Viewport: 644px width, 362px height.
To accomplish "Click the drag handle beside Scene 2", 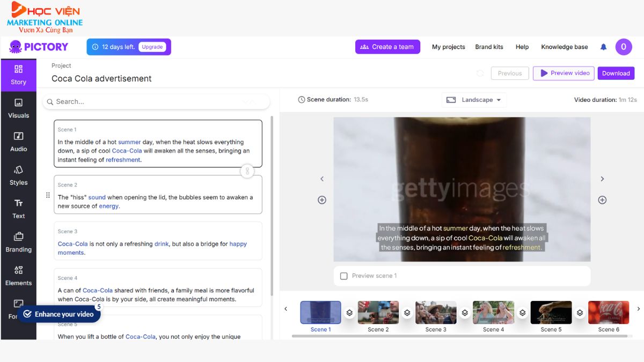I will pos(48,195).
